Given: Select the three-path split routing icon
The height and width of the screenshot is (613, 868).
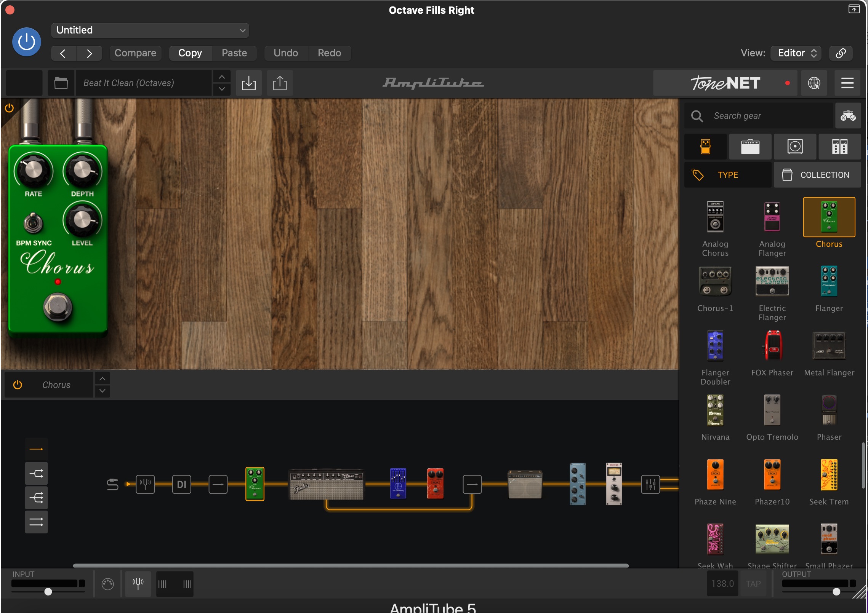Looking at the screenshot, I should point(36,498).
